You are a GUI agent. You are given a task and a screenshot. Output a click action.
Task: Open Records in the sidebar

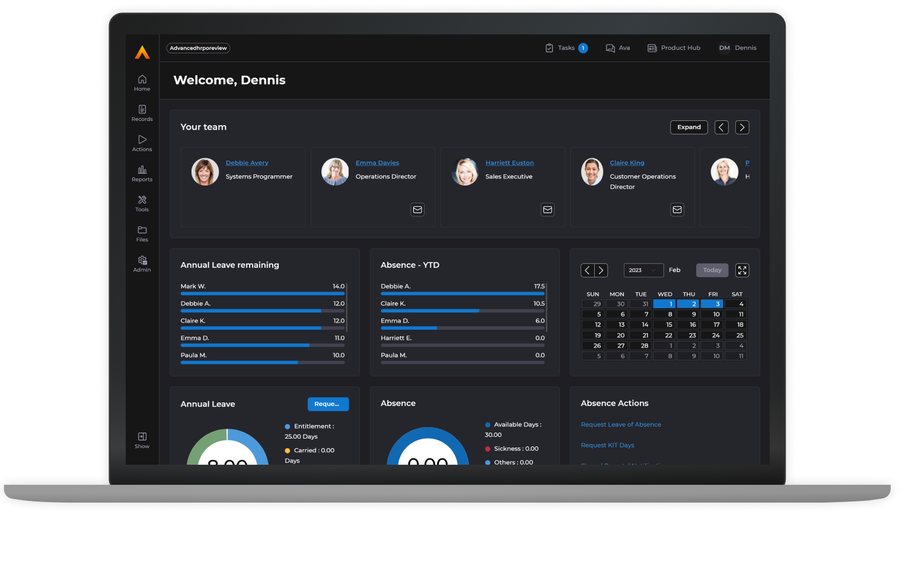click(142, 110)
